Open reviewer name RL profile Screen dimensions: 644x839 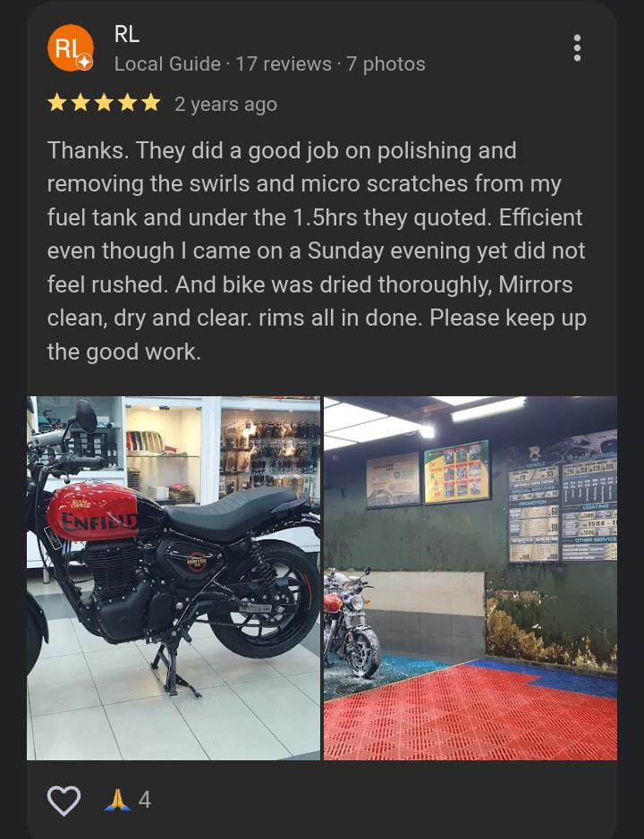coord(127,35)
